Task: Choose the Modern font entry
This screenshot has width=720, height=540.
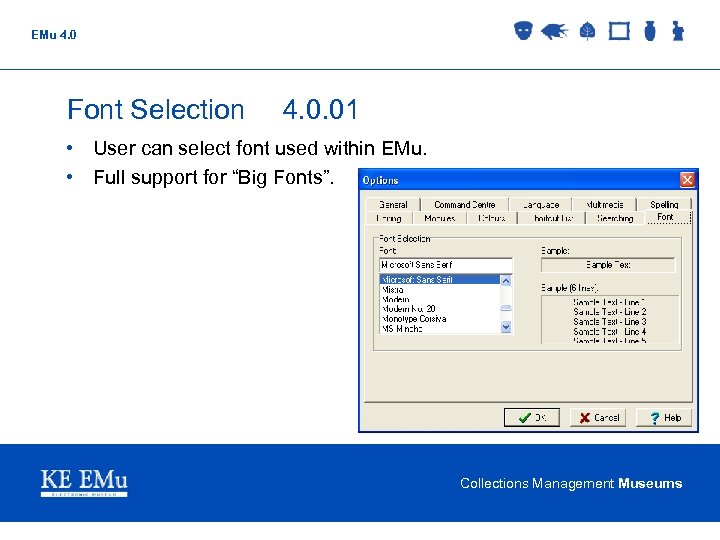Action: 439,299
